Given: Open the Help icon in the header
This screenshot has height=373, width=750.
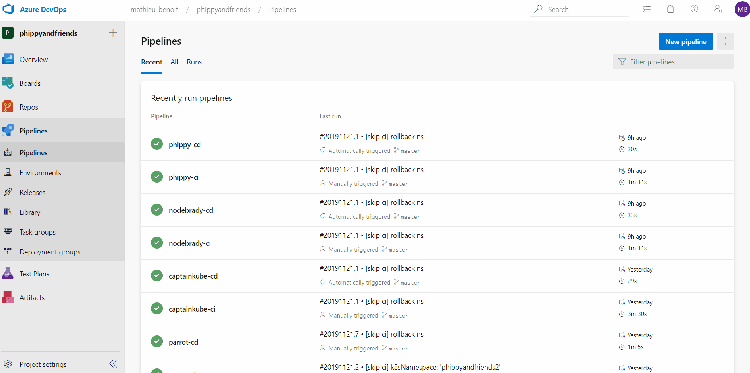Looking at the screenshot, I should [694, 9].
